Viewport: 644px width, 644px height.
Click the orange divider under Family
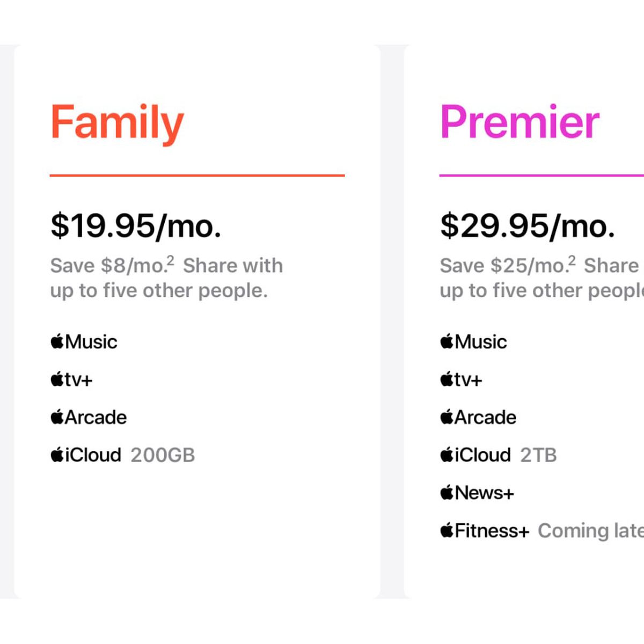coord(197,175)
